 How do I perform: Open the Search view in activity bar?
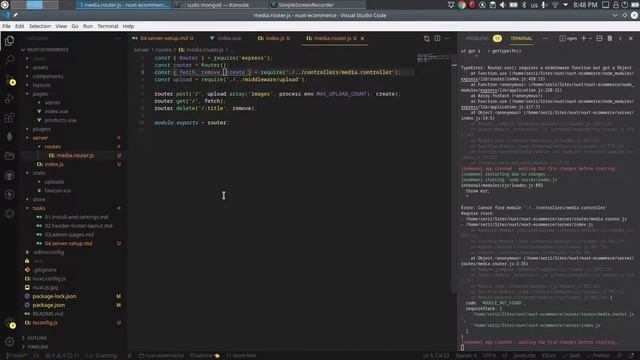[9, 60]
